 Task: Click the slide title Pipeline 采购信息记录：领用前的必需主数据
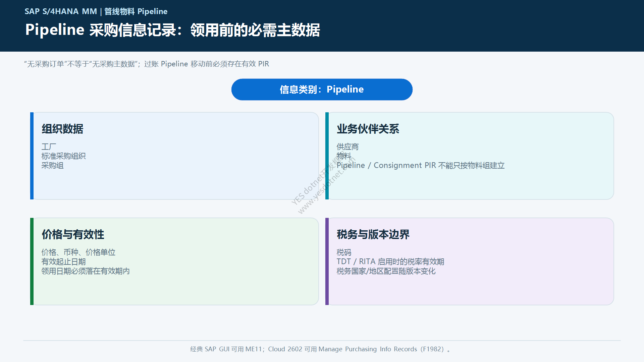coord(173,30)
